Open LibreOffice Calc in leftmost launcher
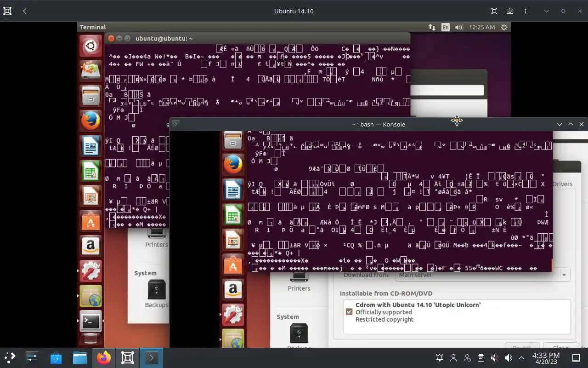Viewport: 588px width, 368px height. point(90,171)
